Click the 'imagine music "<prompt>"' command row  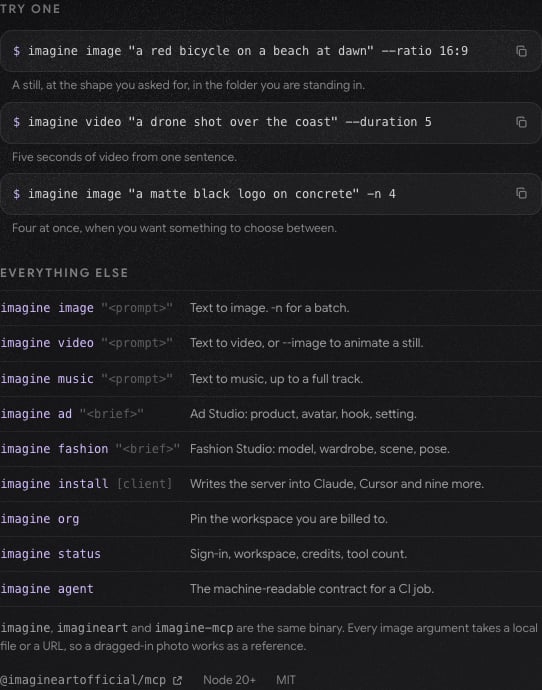pos(271,379)
